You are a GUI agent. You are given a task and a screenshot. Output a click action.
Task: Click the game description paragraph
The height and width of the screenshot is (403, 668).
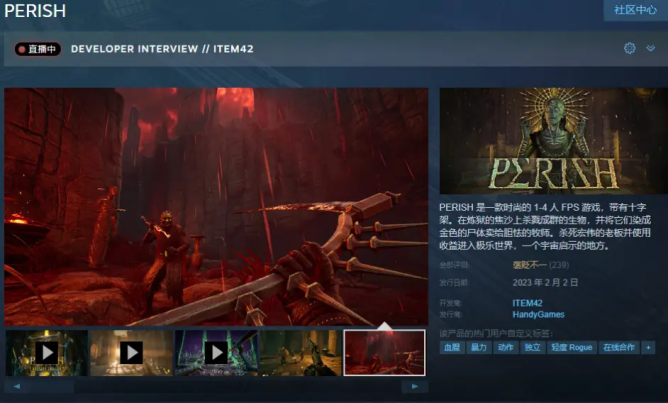click(545, 226)
